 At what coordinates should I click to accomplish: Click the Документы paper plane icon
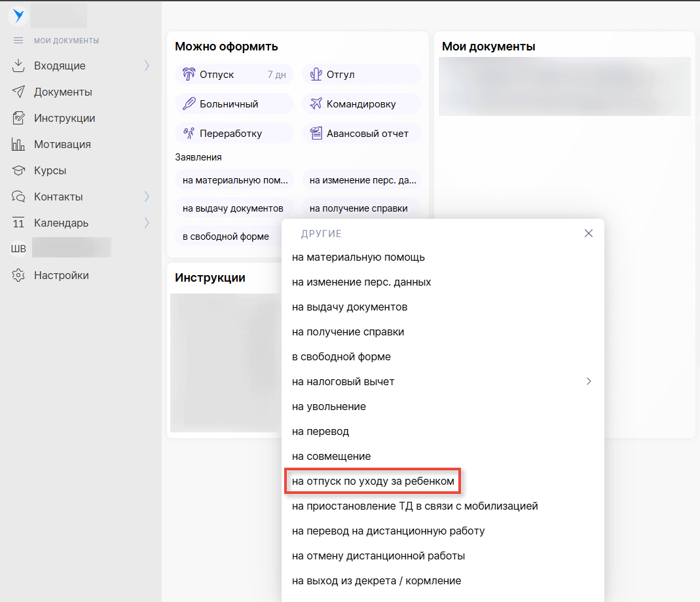18,92
